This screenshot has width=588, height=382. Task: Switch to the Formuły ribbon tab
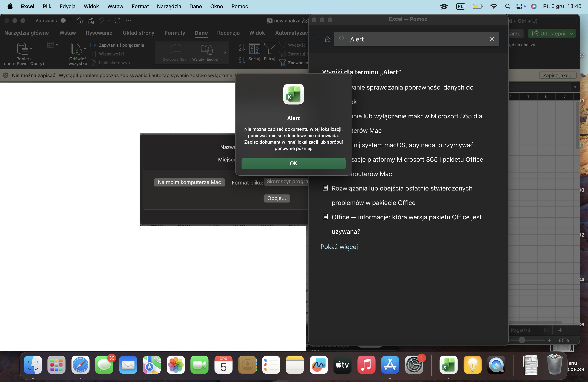pyautogui.click(x=175, y=33)
